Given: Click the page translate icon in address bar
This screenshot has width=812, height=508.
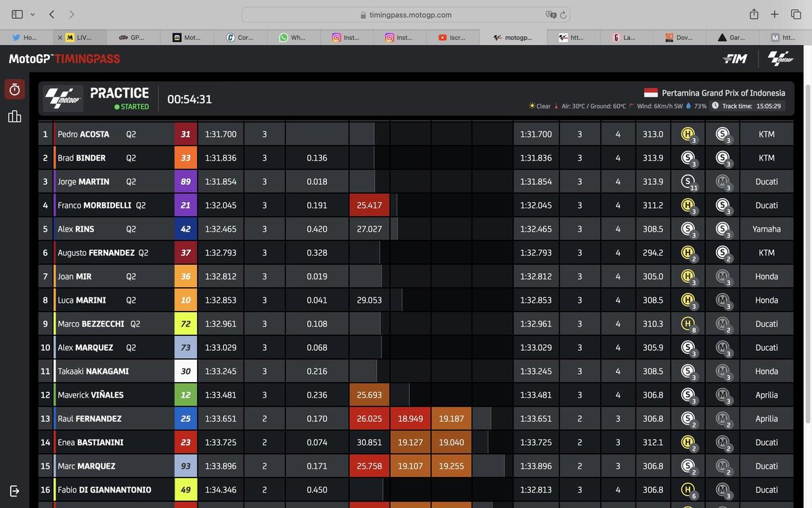Looking at the screenshot, I should point(551,14).
